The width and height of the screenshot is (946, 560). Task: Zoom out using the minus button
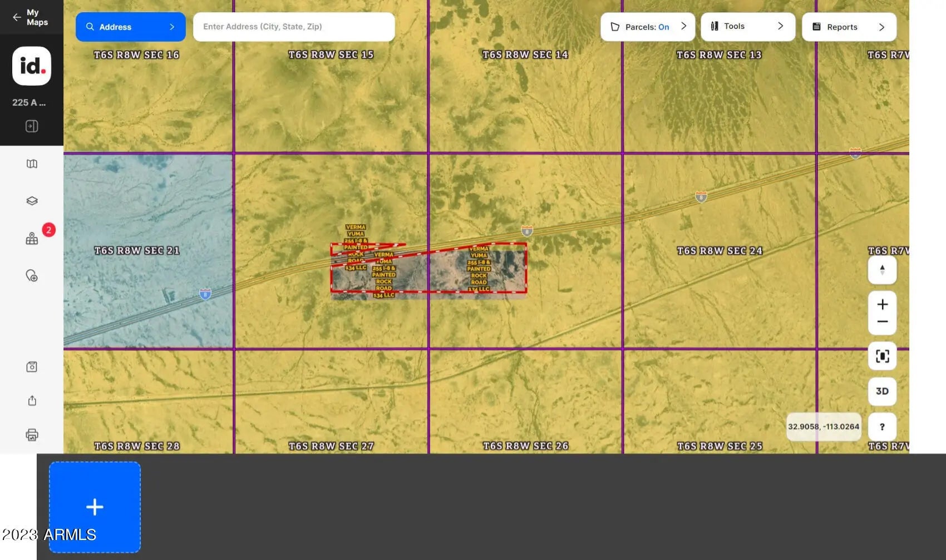[882, 322]
